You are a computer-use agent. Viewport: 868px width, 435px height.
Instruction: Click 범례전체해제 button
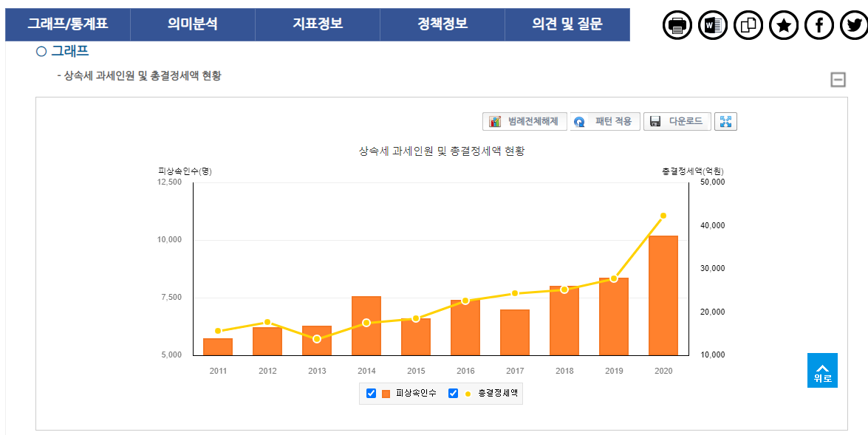click(x=524, y=121)
